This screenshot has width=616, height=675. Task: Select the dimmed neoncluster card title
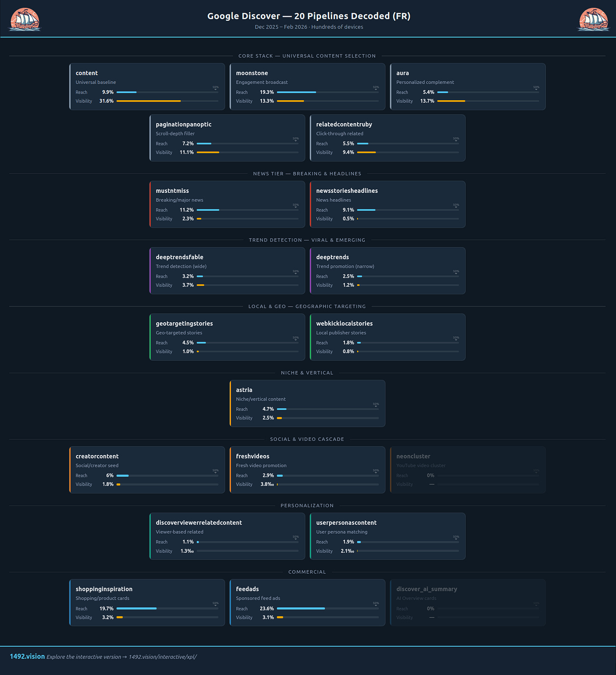(413, 456)
